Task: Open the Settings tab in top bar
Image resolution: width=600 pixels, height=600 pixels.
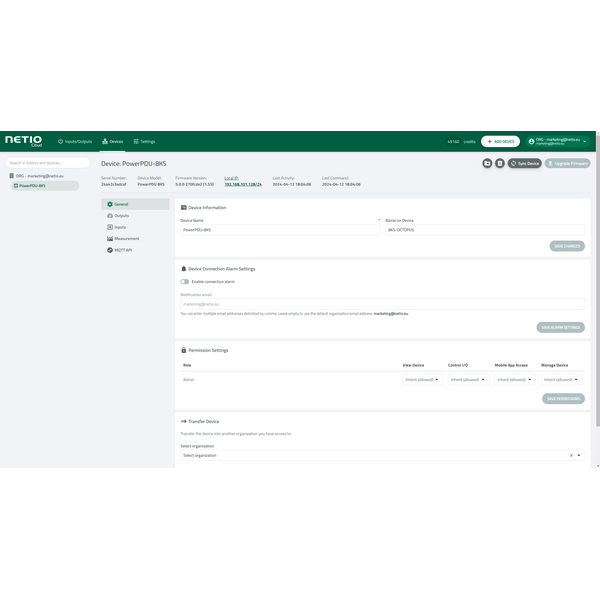Action: click(143, 142)
